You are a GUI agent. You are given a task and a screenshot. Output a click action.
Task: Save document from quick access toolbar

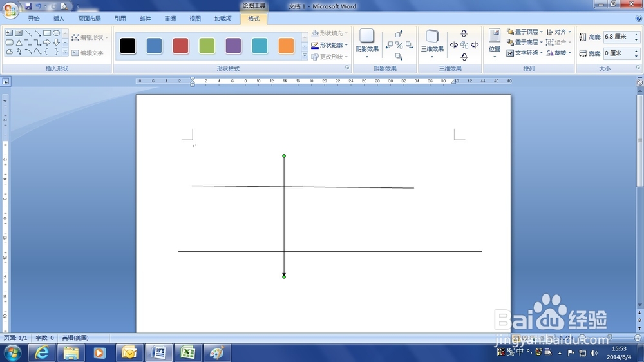28,6
